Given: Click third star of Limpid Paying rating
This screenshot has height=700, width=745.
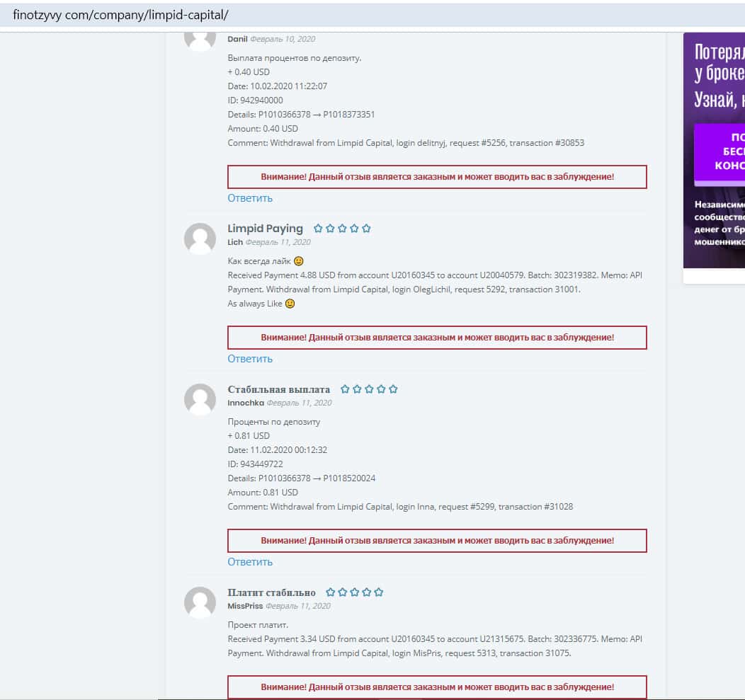Looking at the screenshot, I should click(342, 229).
